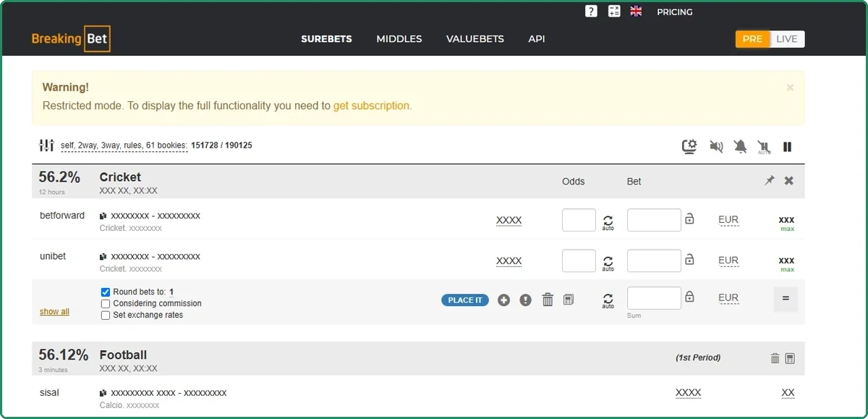Change language using the UK flag
868x419 pixels.
636,11
